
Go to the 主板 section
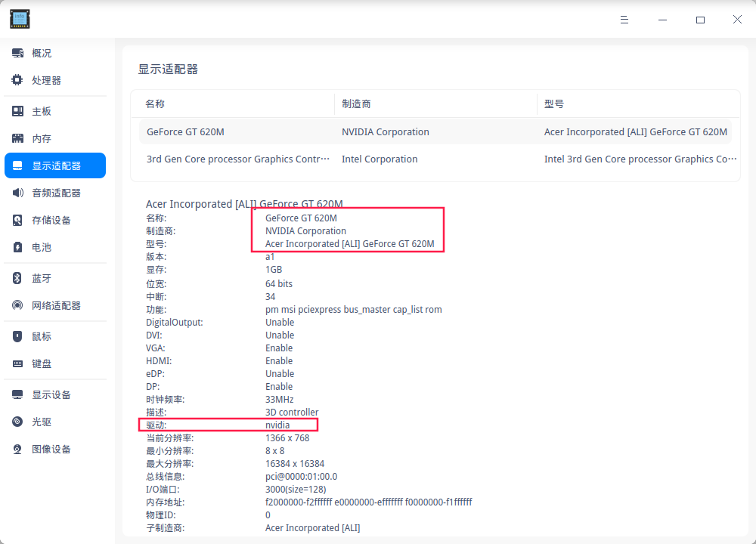tap(55, 111)
